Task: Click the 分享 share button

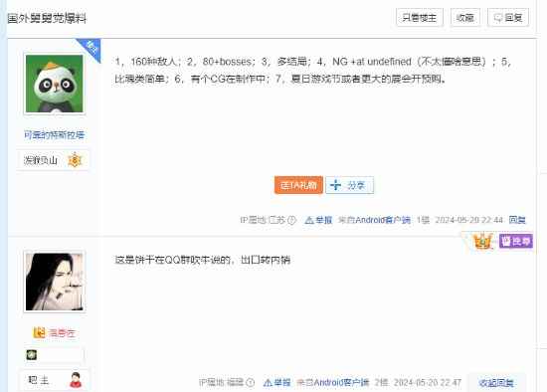Action: pos(349,185)
